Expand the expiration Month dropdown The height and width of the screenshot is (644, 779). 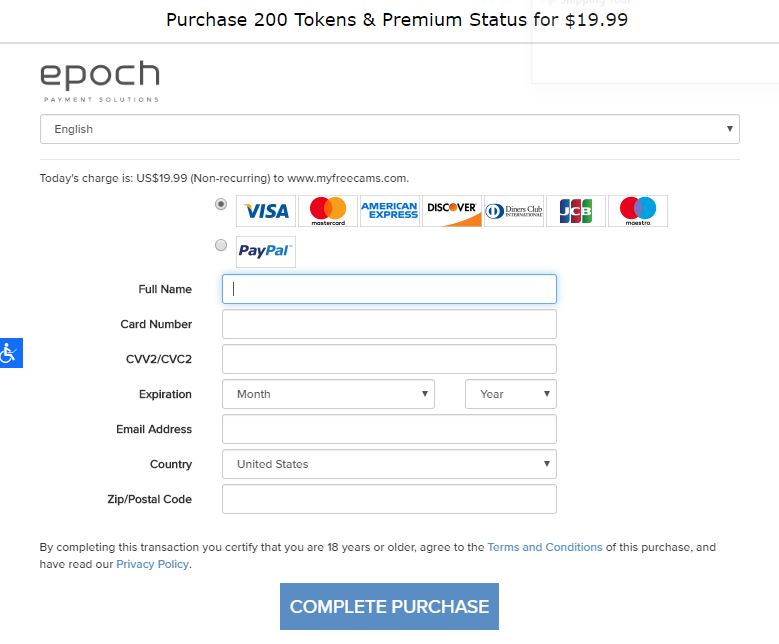click(328, 394)
